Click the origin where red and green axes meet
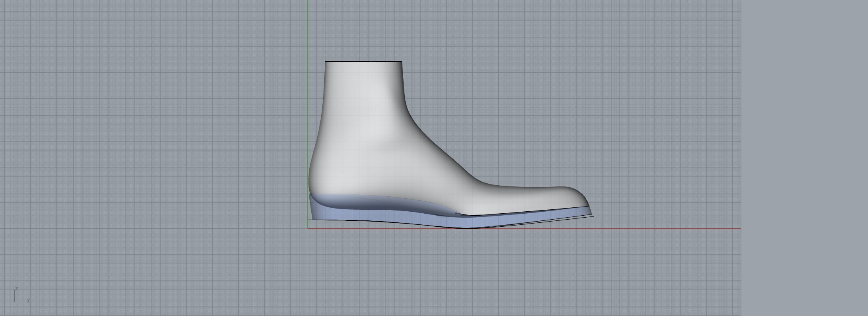 point(308,229)
